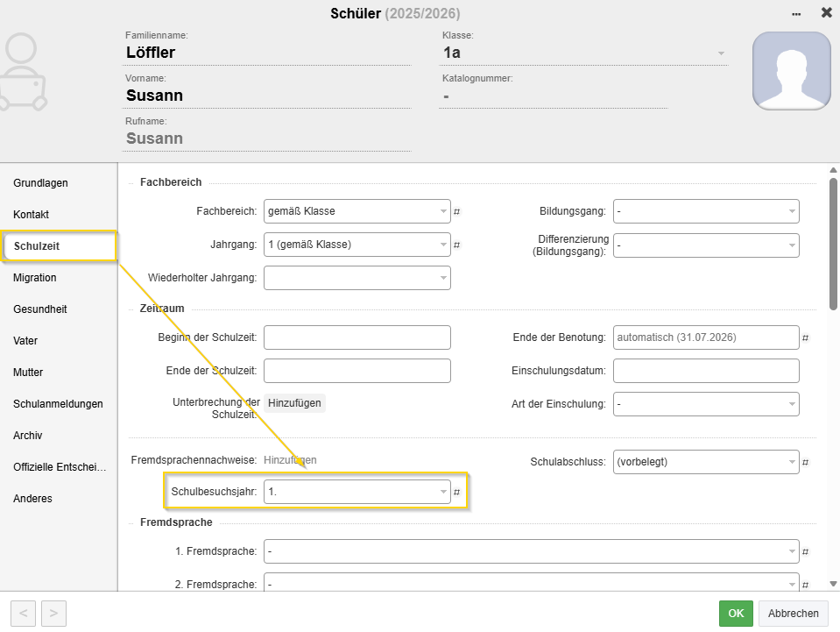This screenshot has height=632, width=840.
Task: Click hash icon next to Fachbereich dropdown
Action: 456,211
